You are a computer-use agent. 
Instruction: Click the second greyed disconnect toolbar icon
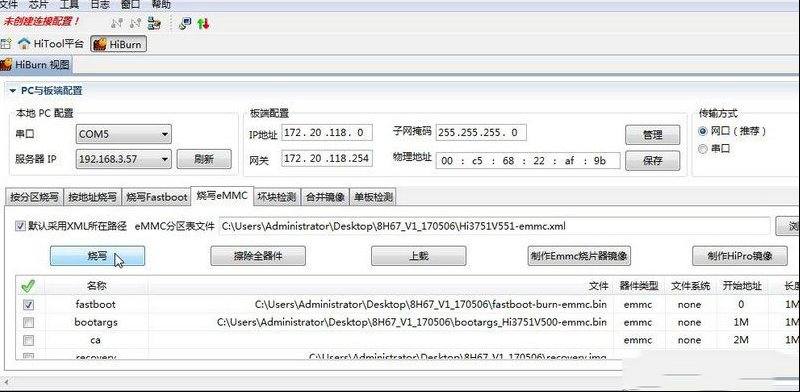coord(136,23)
